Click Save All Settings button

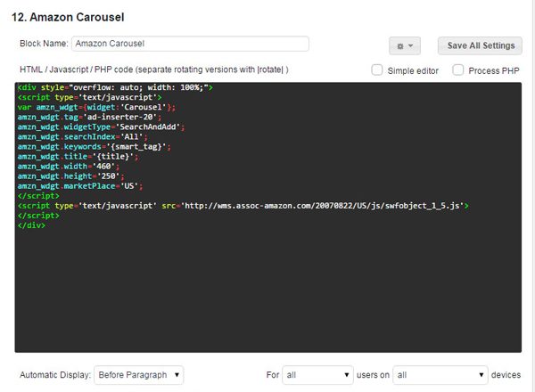tap(480, 45)
